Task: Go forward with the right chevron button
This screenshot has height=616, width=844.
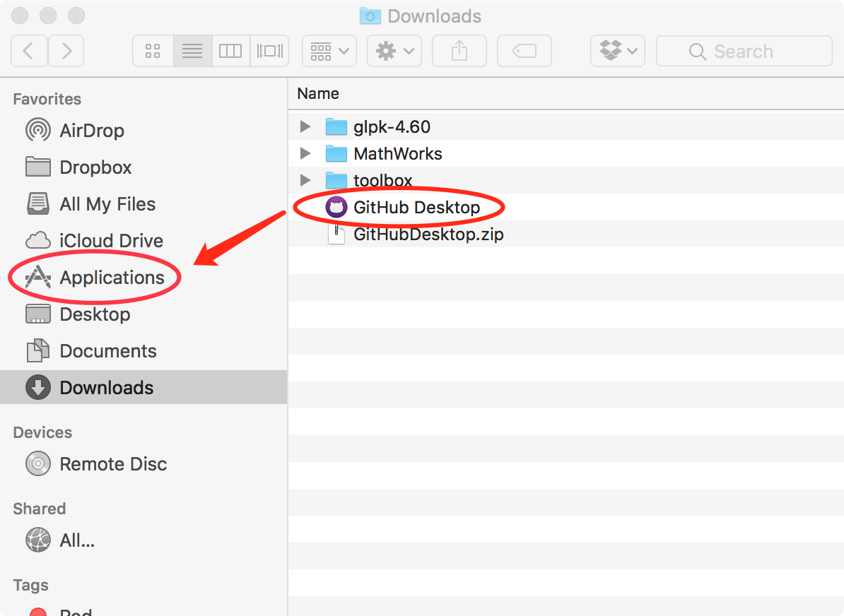Action: pyautogui.click(x=66, y=51)
